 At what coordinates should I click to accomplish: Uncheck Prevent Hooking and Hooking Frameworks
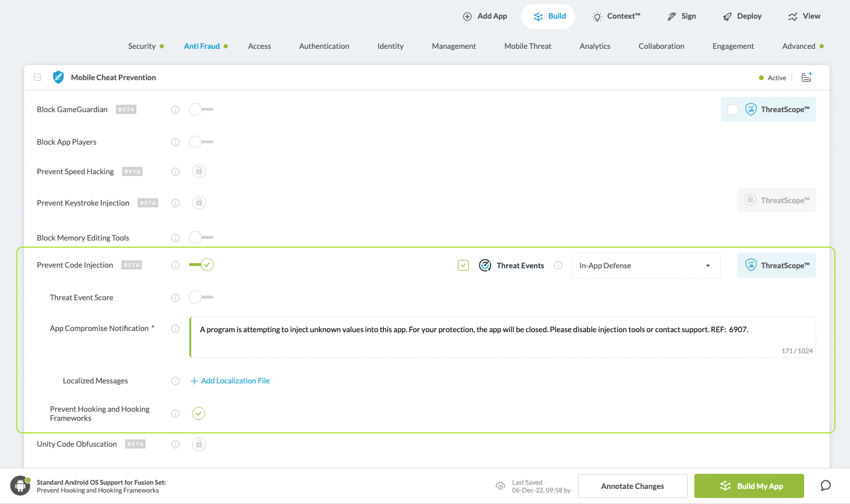pyautogui.click(x=198, y=414)
